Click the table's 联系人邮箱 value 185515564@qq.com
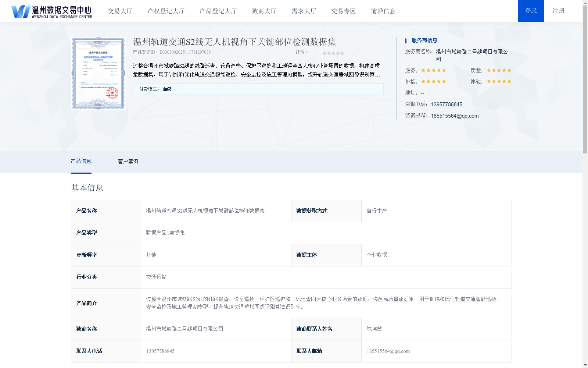The width and height of the screenshot is (588, 368). coord(388,351)
